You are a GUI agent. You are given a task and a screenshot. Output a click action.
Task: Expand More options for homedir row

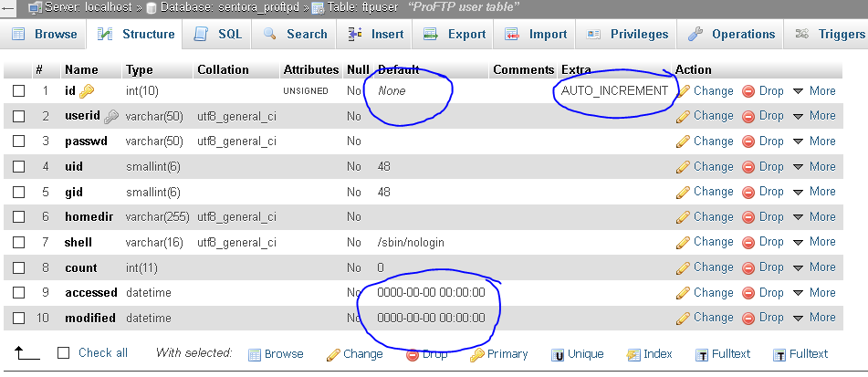[814, 217]
